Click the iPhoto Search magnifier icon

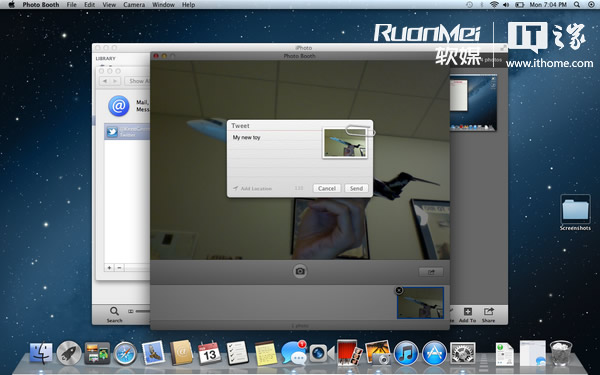click(114, 311)
